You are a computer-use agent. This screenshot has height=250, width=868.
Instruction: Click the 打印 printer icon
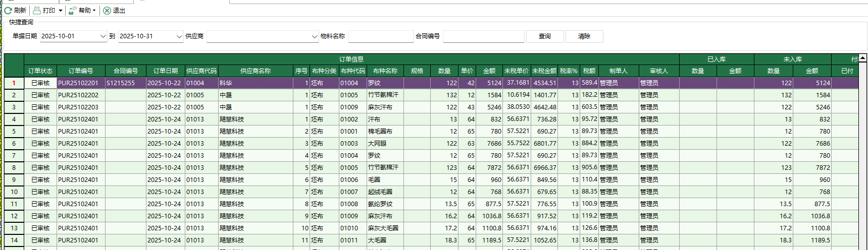pos(37,11)
